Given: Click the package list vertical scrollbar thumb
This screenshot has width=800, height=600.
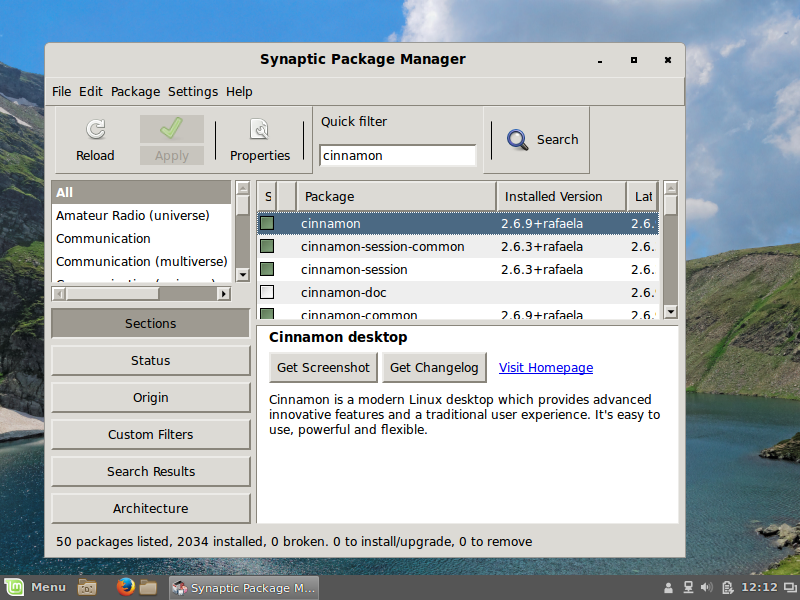Looking at the screenshot, I should (x=671, y=205).
